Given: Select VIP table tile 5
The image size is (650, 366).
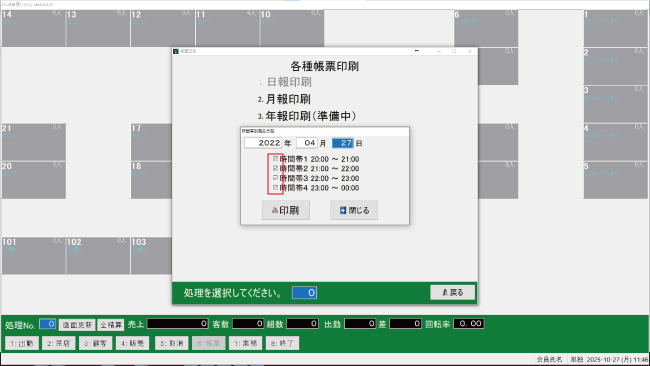Looking at the screenshot, I should (x=615, y=180).
